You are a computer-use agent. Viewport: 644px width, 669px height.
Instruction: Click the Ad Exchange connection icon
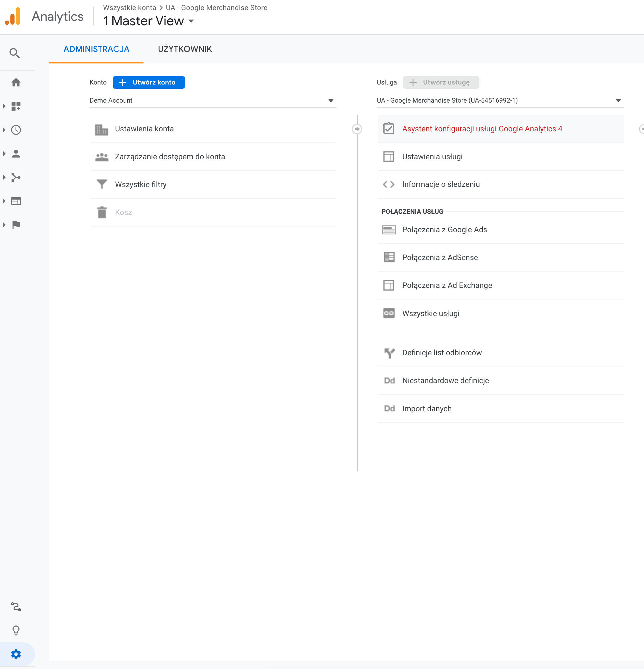point(388,285)
